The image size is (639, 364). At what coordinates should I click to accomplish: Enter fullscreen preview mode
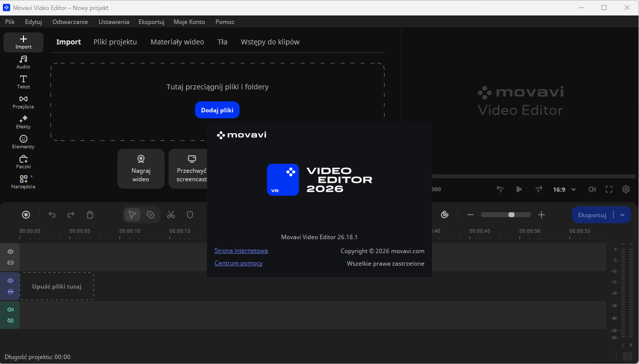click(609, 189)
